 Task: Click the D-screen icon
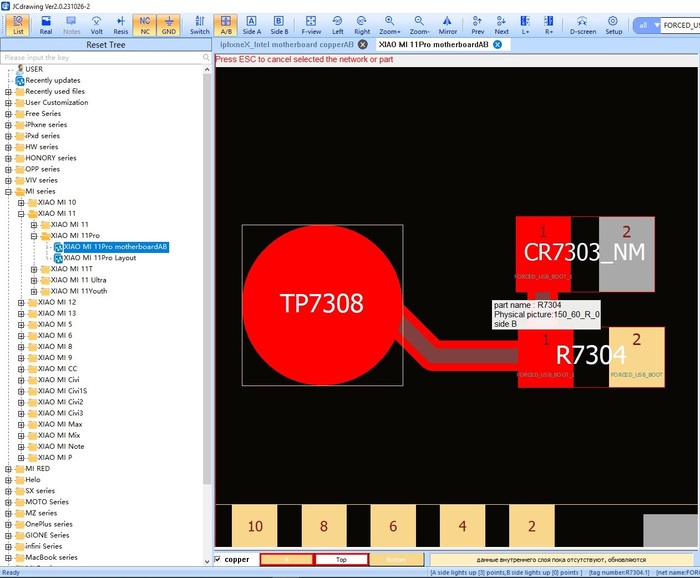[583, 24]
